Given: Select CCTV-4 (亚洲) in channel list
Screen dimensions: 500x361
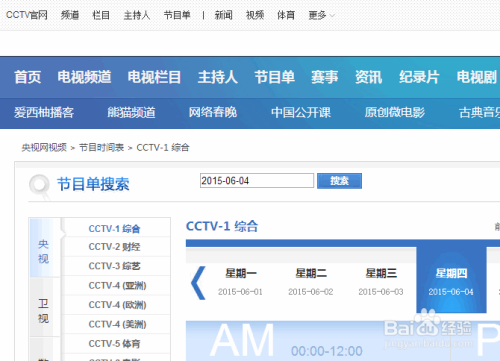Looking at the screenshot, I should click(x=116, y=285).
